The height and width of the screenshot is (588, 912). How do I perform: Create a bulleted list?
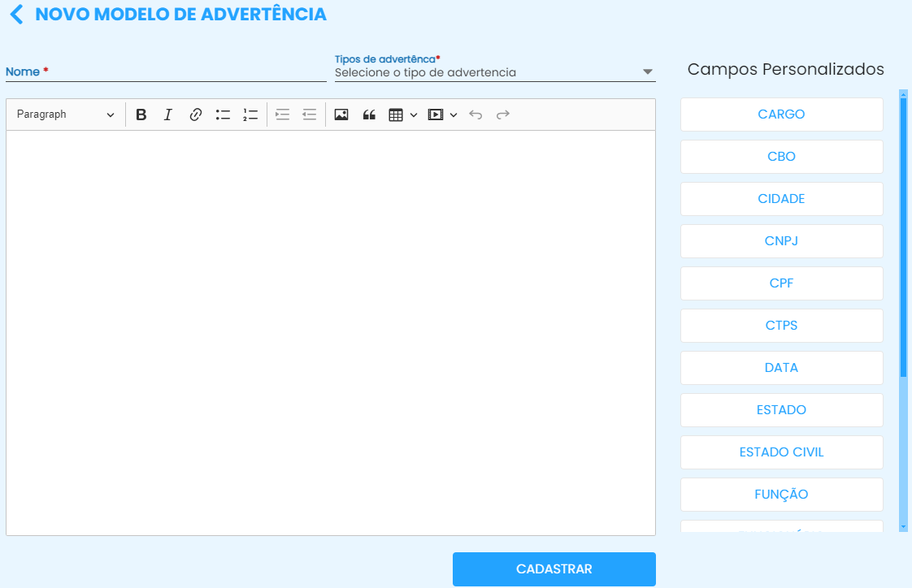click(x=223, y=115)
